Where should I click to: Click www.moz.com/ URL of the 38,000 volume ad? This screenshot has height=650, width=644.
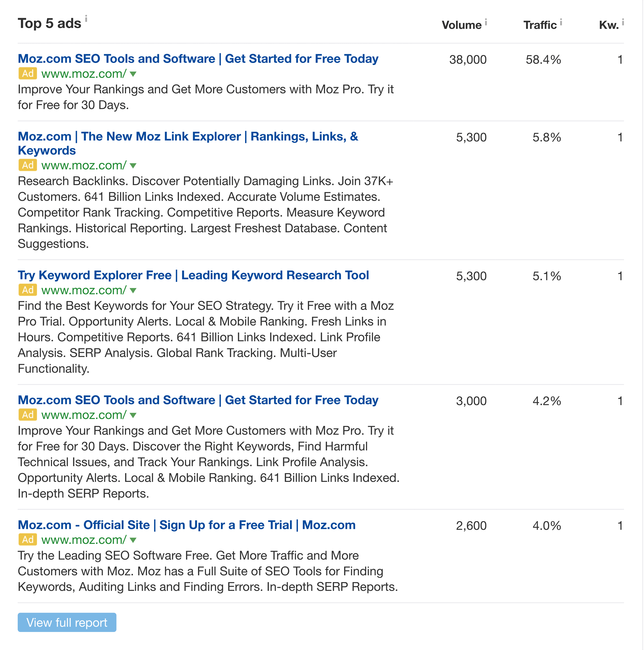click(x=84, y=74)
